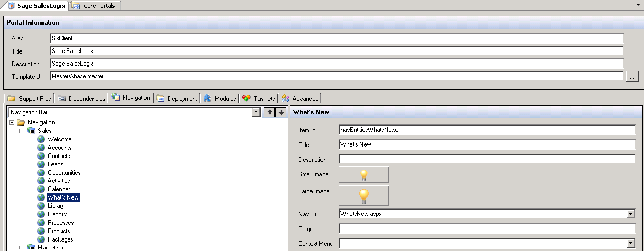Select the Reports tree item
Screen dimensions: 644x251
tap(57, 214)
